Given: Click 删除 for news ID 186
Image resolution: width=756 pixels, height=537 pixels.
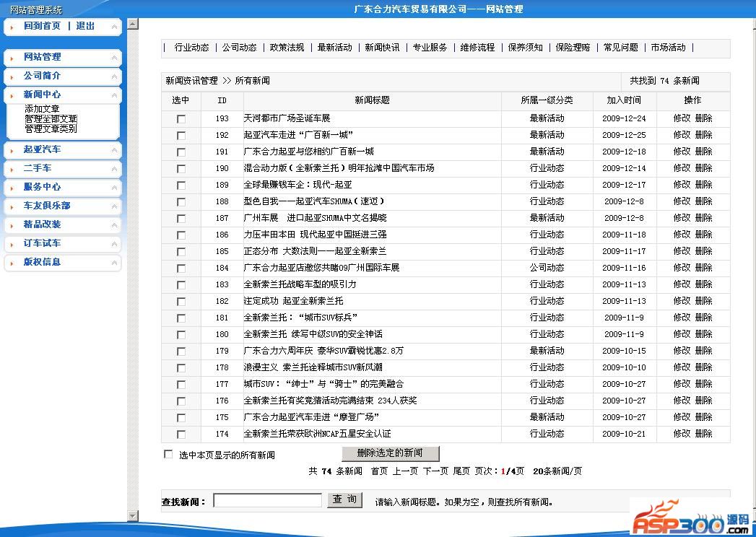Looking at the screenshot, I should [x=704, y=235].
